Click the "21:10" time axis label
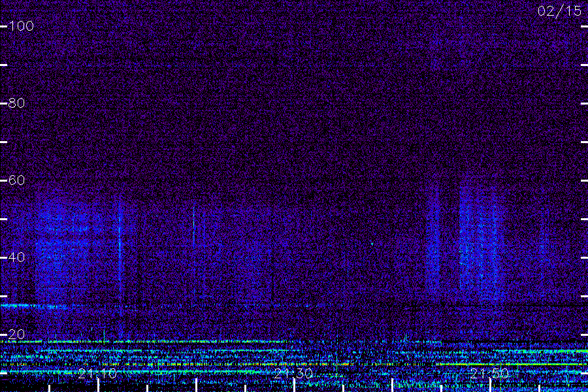Screen dimensions: 588x392 click(97, 374)
